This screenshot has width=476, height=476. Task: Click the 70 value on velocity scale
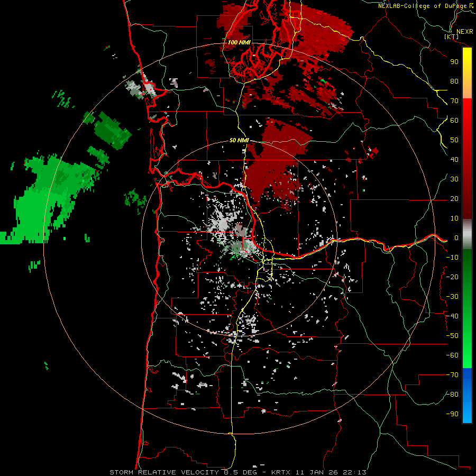[x=454, y=101]
